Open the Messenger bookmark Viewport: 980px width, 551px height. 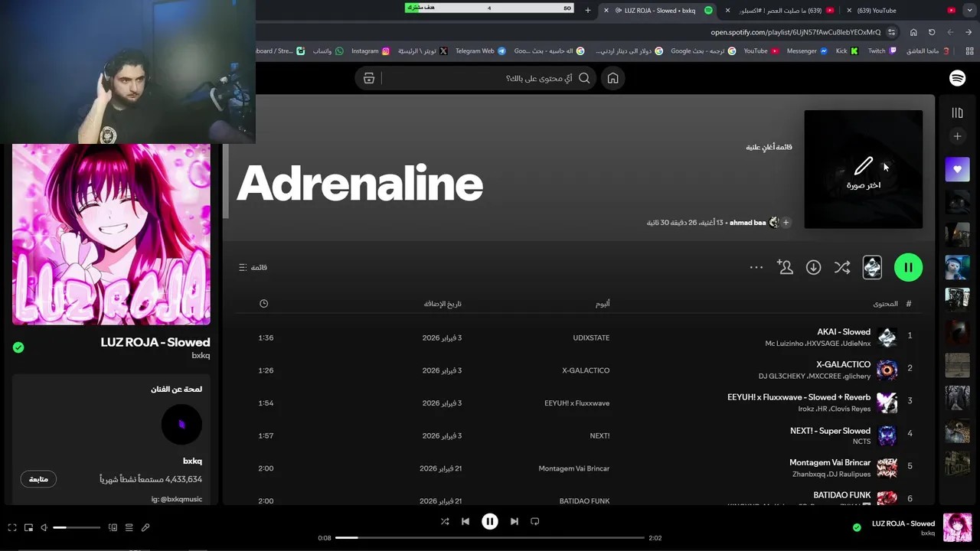tap(807, 51)
